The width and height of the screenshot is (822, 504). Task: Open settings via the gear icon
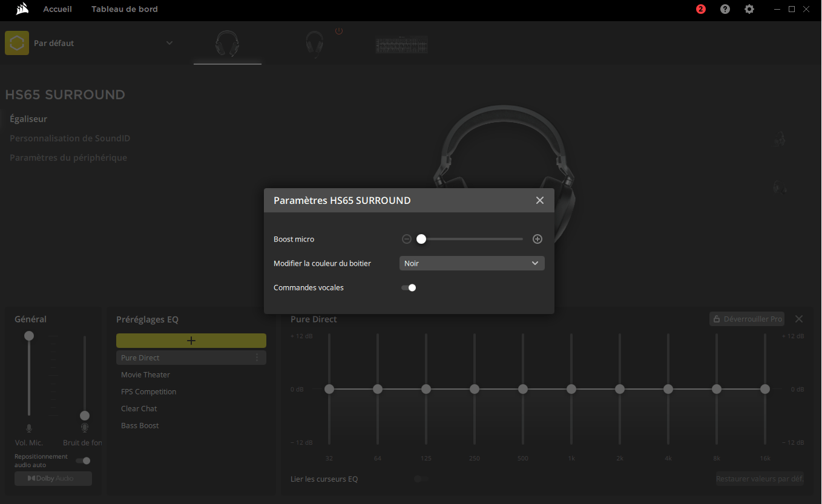[749, 9]
